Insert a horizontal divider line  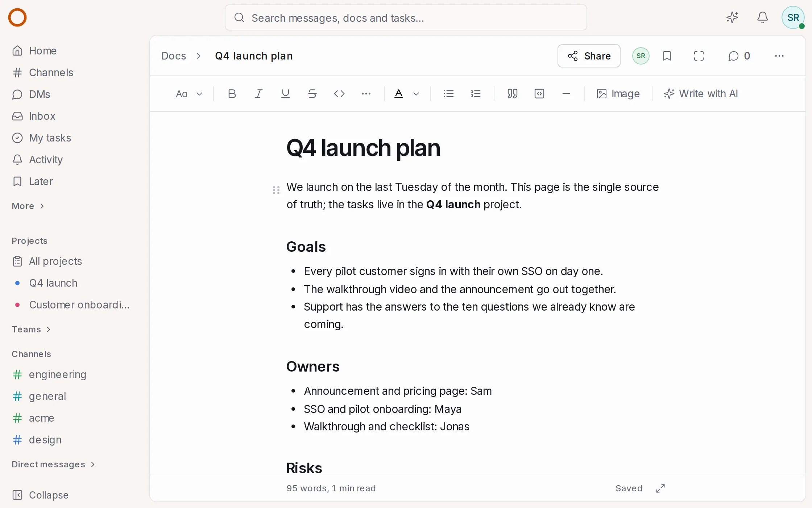pyautogui.click(x=566, y=94)
